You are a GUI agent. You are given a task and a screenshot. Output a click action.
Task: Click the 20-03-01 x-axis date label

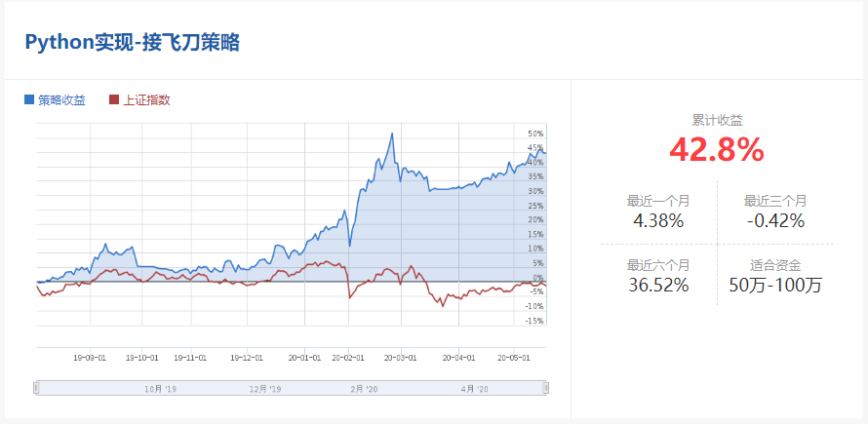click(400, 358)
